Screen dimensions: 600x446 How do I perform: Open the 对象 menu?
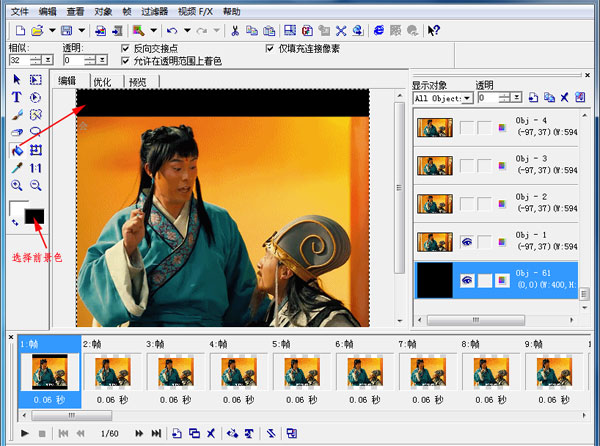coord(103,11)
